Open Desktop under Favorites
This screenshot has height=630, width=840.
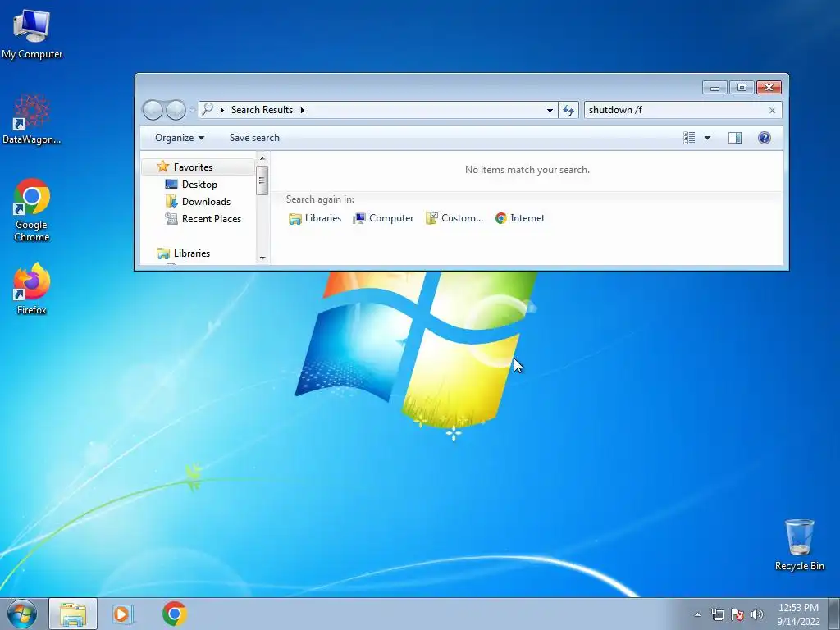point(199,185)
